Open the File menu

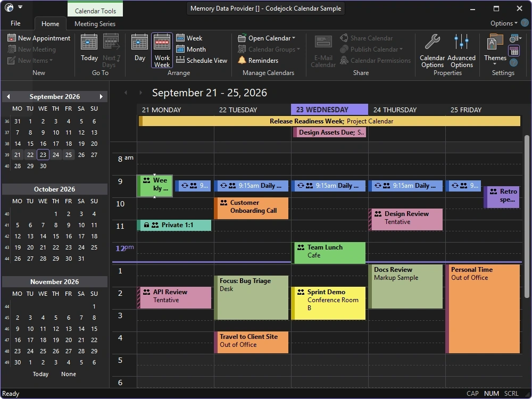click(15, 23)
